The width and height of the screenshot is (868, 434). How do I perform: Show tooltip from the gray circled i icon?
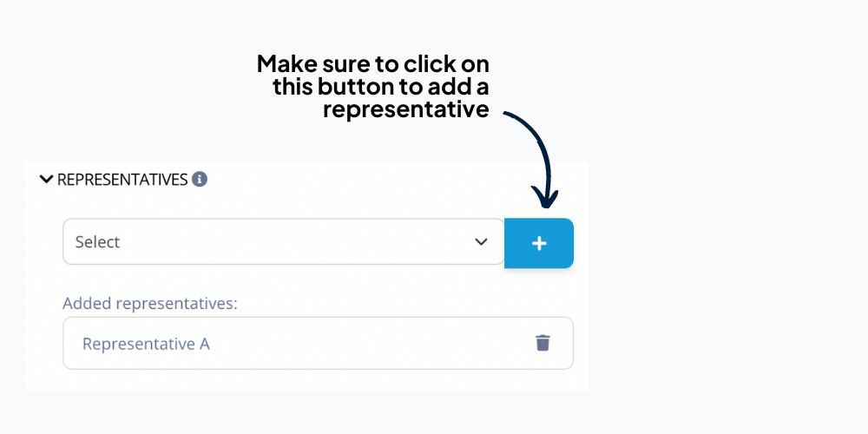pos(200,180)
